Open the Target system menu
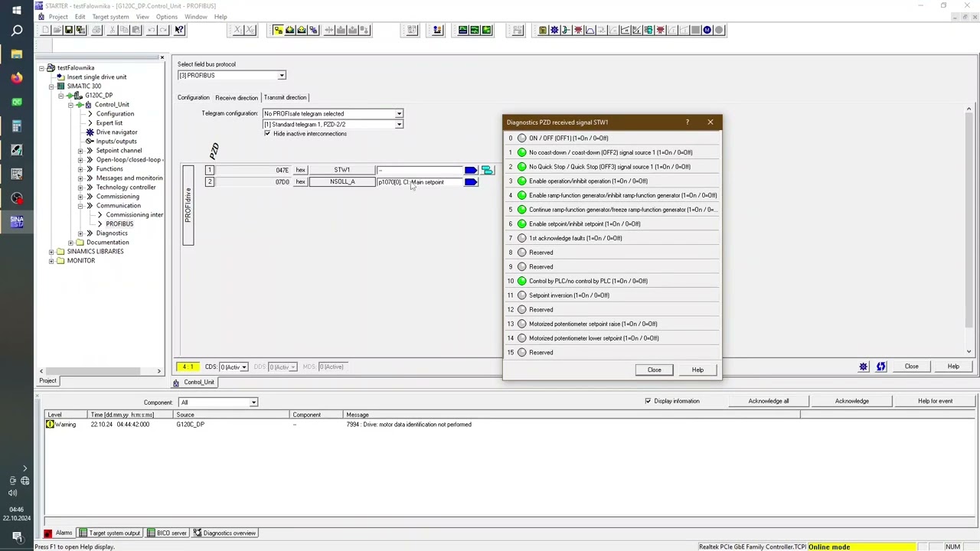 (110, 17)
